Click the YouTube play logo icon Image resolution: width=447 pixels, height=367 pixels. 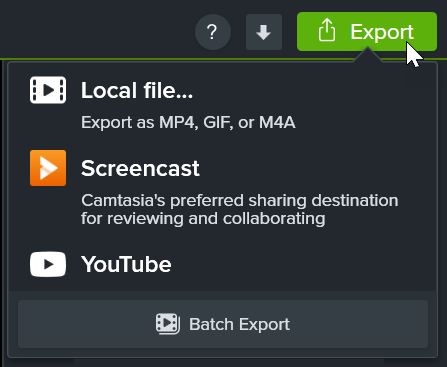[x=48, y=264]
